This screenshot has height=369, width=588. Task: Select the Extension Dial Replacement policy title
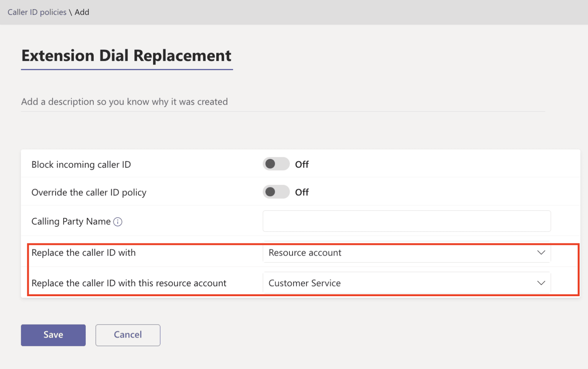point(126,56)
